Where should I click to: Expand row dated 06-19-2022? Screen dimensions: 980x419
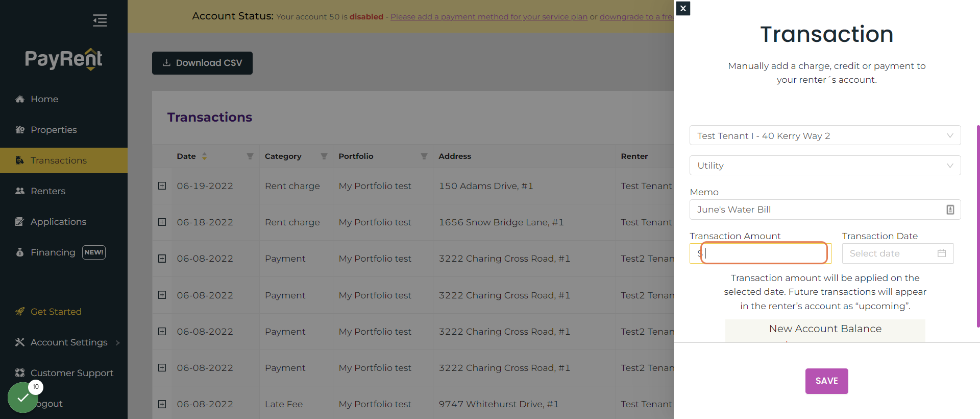click(162, 186)
